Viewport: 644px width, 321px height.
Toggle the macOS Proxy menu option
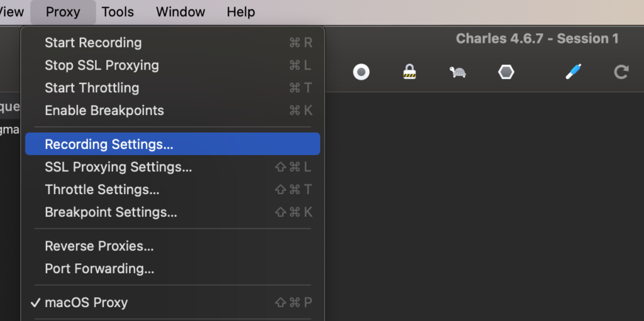86,303
